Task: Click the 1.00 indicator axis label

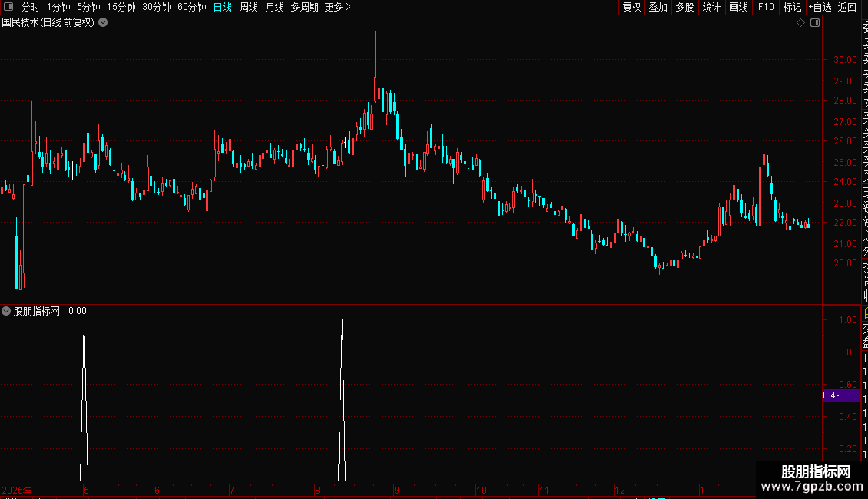Action: click(847, 320)
